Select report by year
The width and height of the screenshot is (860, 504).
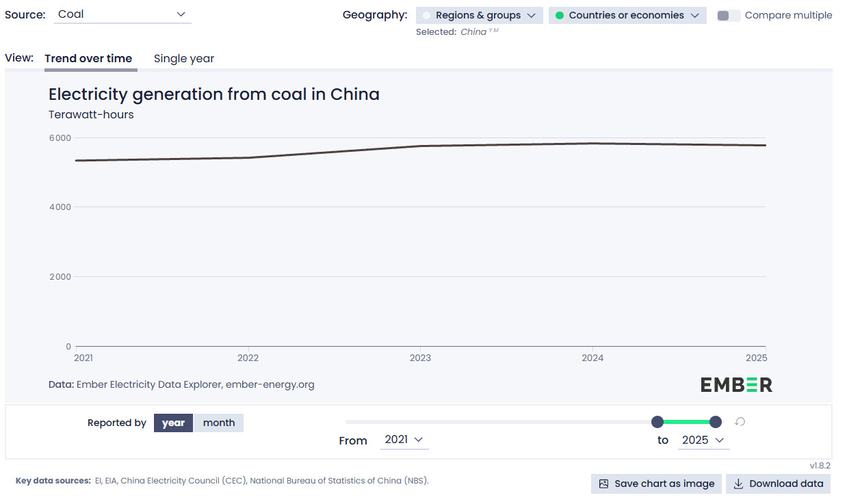coord(173,423)
